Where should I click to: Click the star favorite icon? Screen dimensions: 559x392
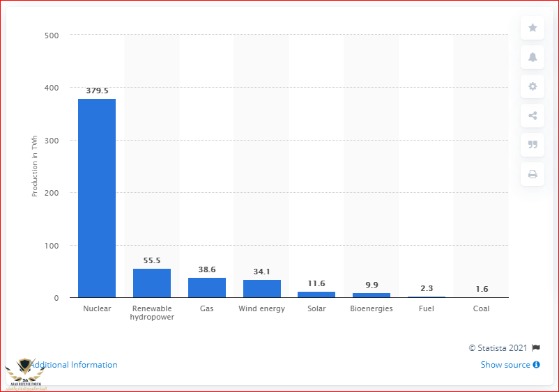coord(533,28)
